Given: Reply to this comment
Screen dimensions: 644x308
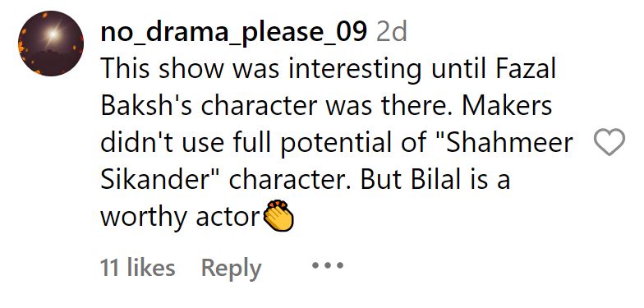Looking at the screenshot, I should click(232, 269).
